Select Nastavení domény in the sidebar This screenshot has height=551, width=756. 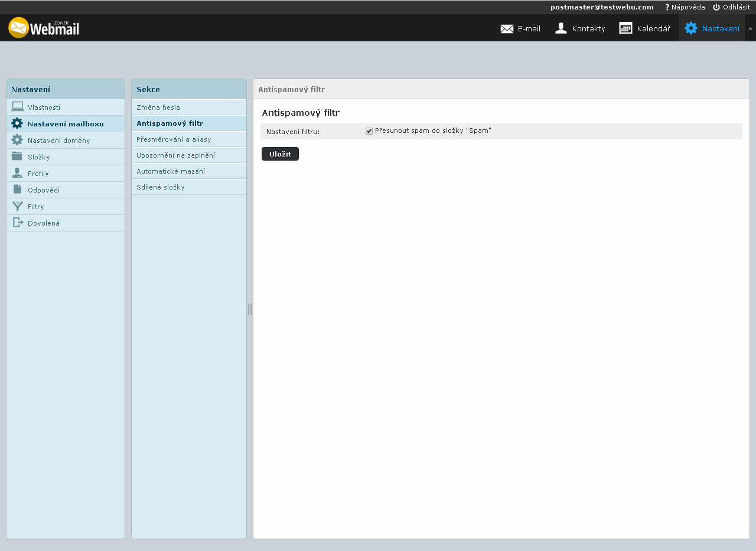tap(58, 141)
